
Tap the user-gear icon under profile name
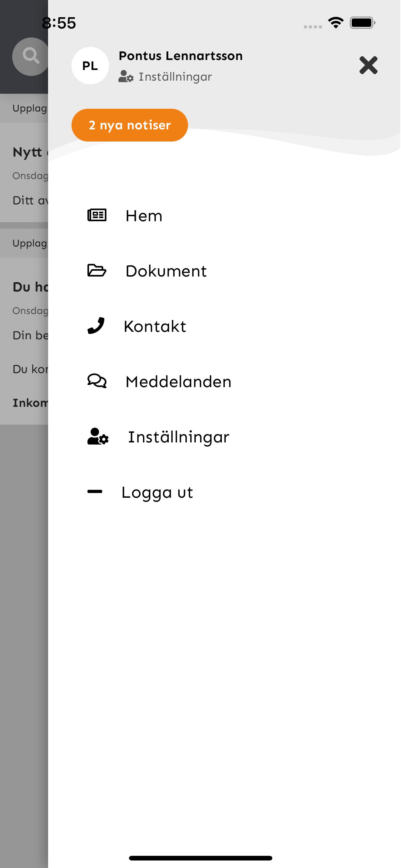click(x=126, y=77)
